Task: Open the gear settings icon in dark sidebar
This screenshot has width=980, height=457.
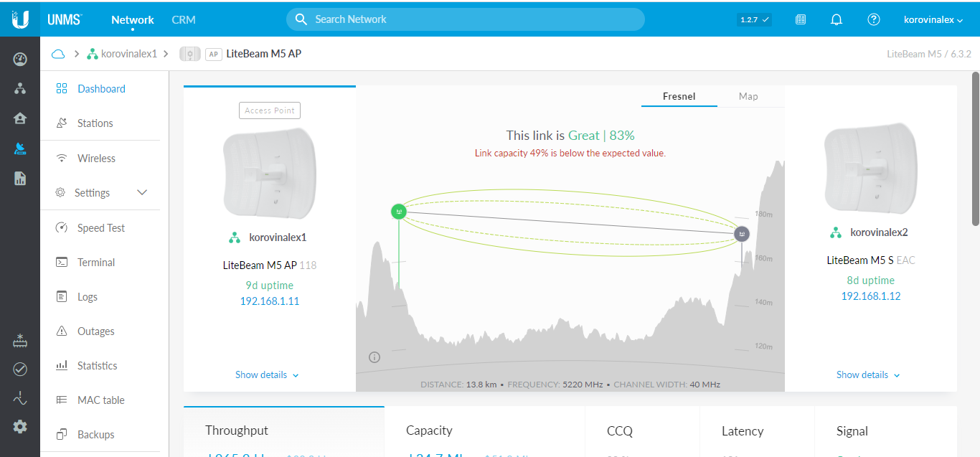Action: 20,427
